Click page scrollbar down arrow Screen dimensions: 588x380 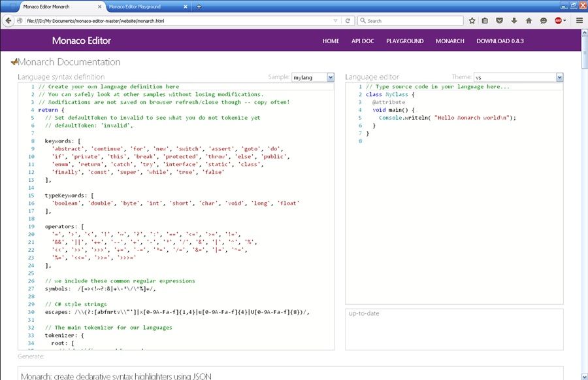point(584,376)
